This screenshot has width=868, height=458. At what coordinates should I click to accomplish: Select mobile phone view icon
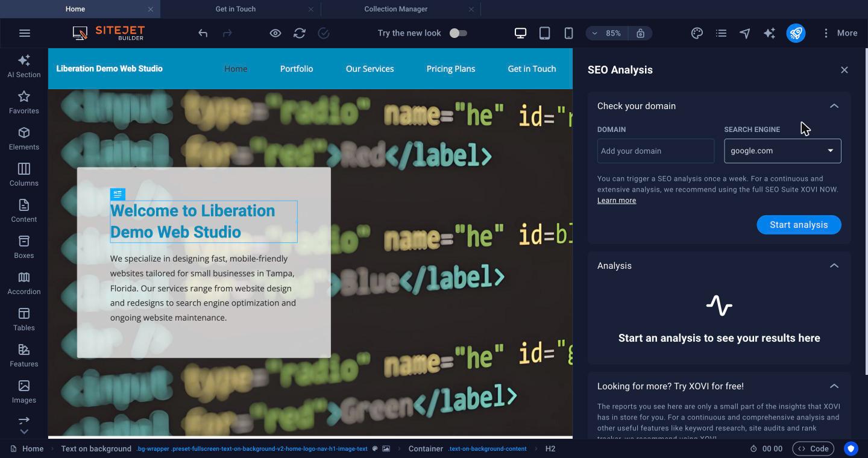pos(568,33)
